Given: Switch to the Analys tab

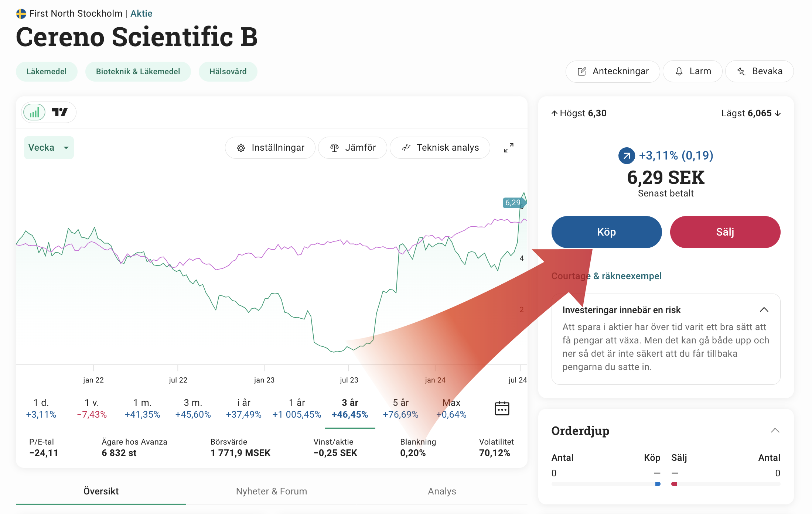Looking at the screenshot, I should click(442, 491).
